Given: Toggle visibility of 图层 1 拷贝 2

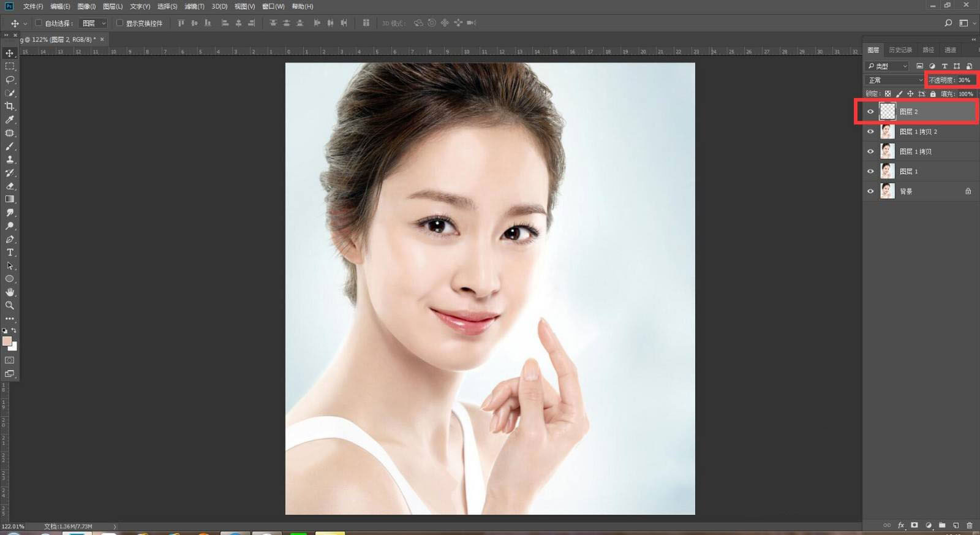Looking at the screenshot, I should [x=870, y=132].
